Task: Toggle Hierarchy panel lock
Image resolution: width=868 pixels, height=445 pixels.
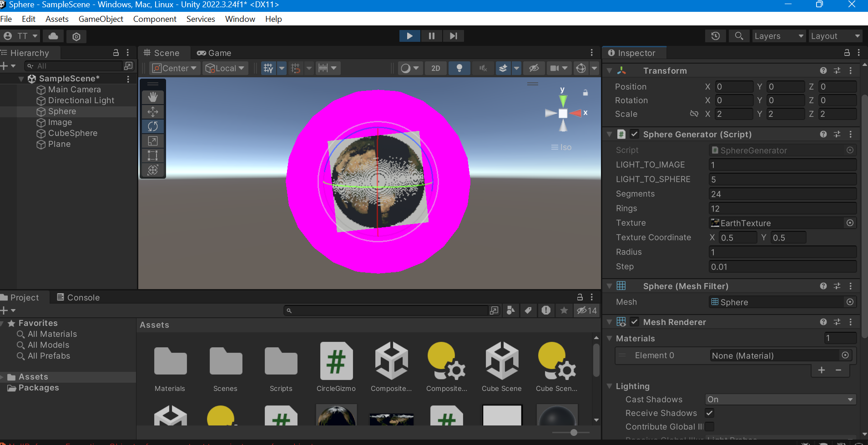Action: point(116,53)
